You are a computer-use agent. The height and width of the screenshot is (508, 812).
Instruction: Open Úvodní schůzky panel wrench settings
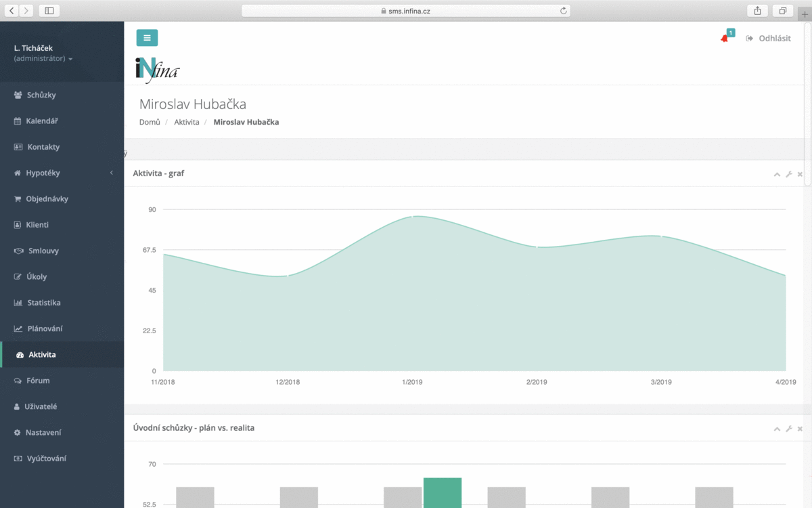click(x=788, y=429)
